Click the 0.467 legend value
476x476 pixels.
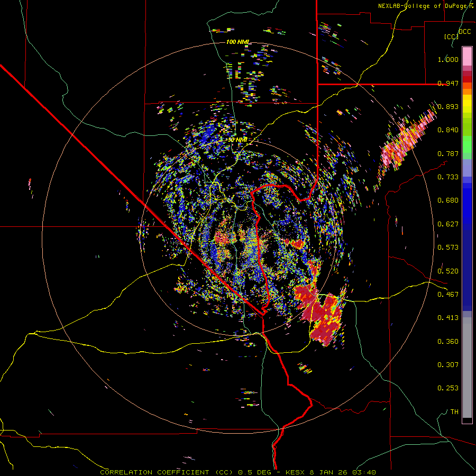tap(448, 295)
